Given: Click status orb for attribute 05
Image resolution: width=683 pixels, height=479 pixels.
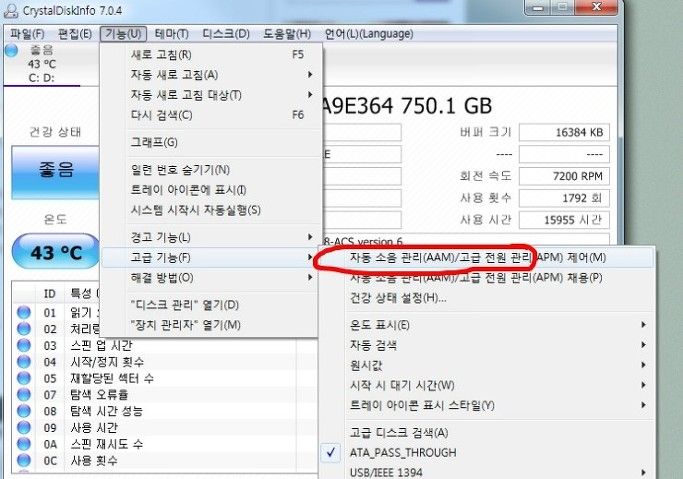Looking at the screenshot, I should pos(24,378).
